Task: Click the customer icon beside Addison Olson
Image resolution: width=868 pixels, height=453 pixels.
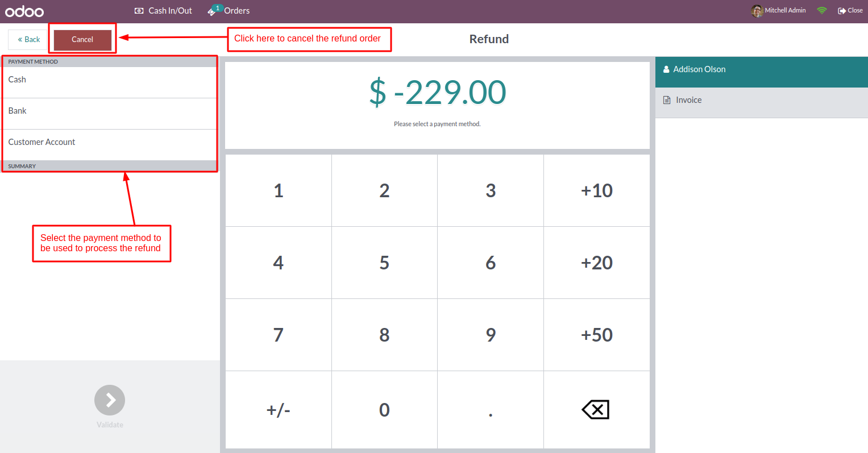Action: pos(666,69)
